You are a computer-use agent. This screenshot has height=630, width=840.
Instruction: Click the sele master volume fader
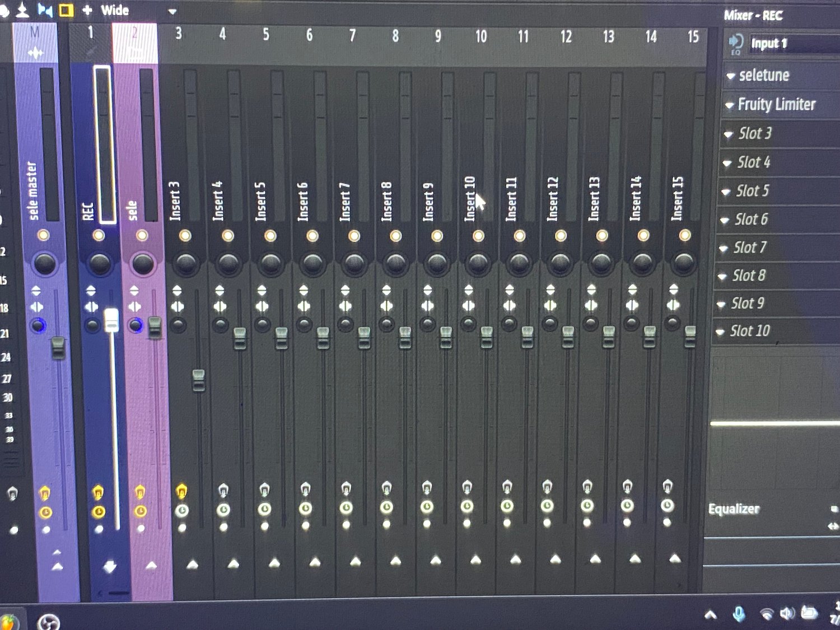pyautogui.click(x=58, y=348)
